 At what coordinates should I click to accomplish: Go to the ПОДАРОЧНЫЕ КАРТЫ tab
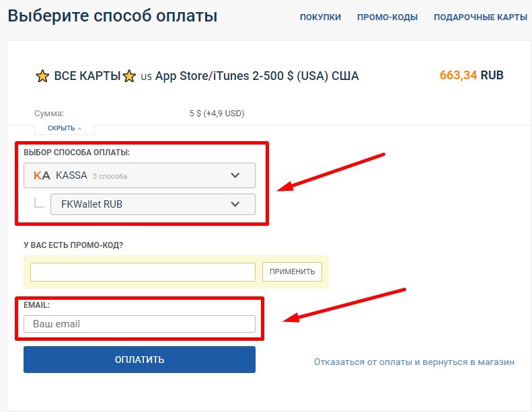coord(480,17)
